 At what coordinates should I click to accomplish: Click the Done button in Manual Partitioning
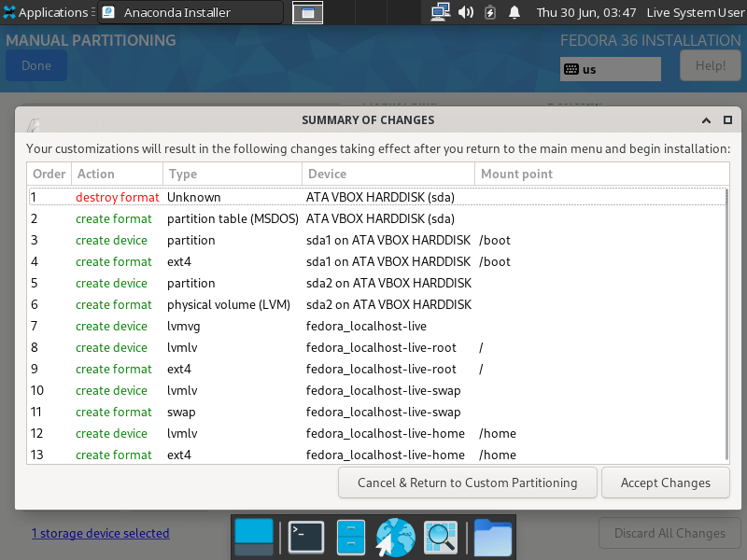pos(36,65)
